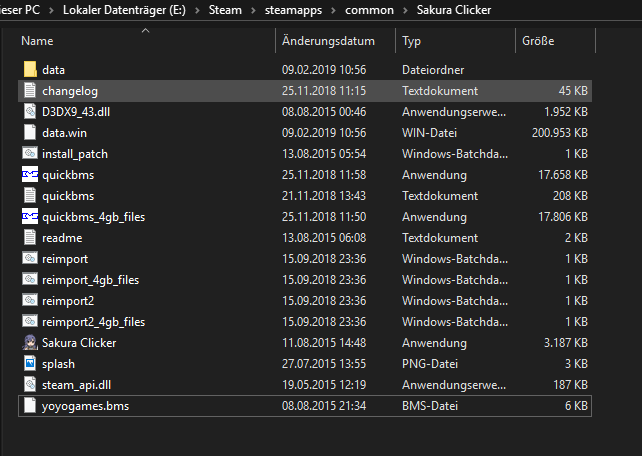Sort files by the Name column header

click(x=37, y=42)
